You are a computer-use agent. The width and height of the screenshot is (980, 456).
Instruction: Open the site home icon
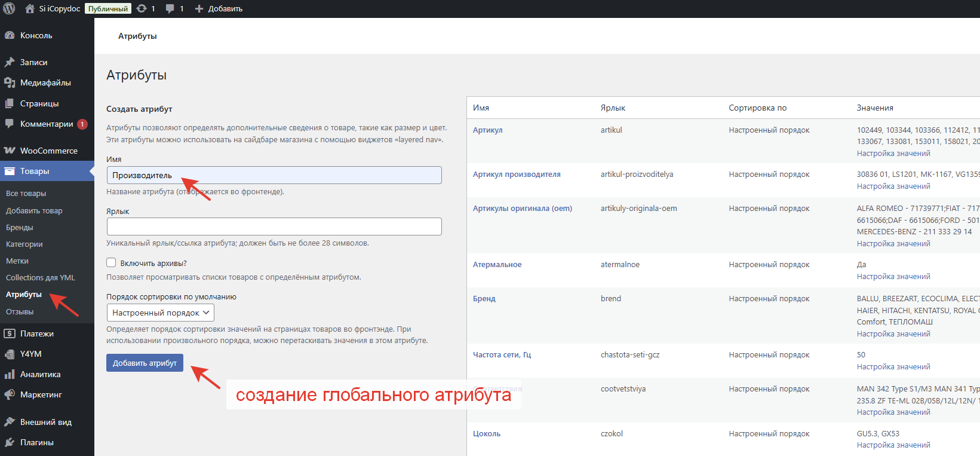pos(29,8)
